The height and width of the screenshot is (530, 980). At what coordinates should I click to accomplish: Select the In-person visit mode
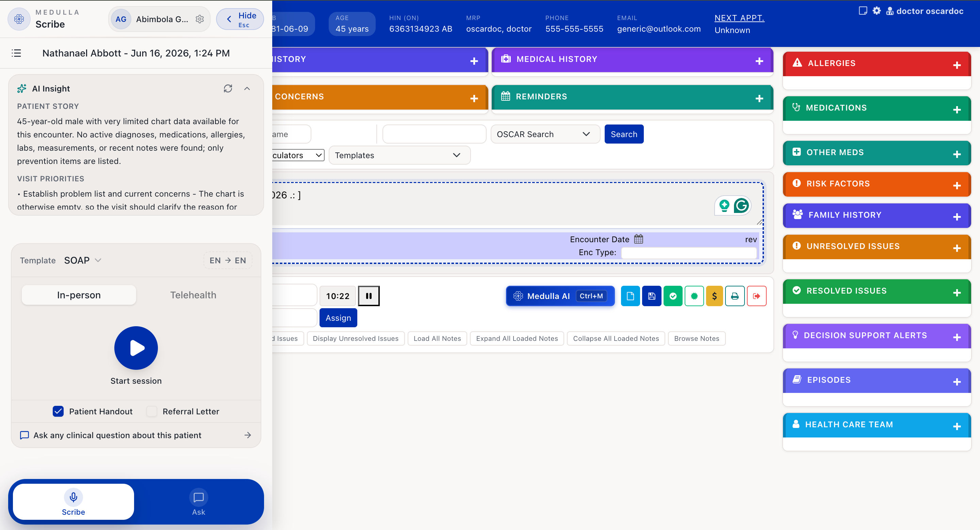pos(79,295)
